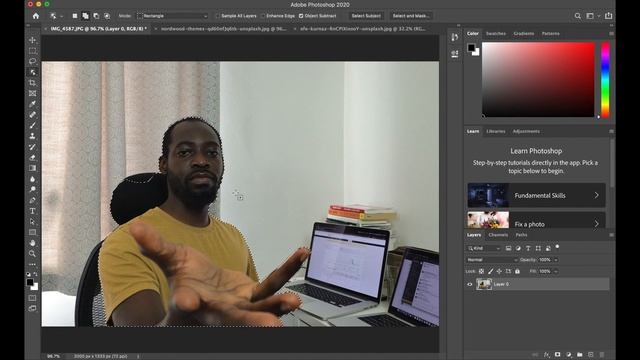The width and height of the screenshot is (640, 360).
Task: Select the Eyedropper tool
Action: coord(33,104)
